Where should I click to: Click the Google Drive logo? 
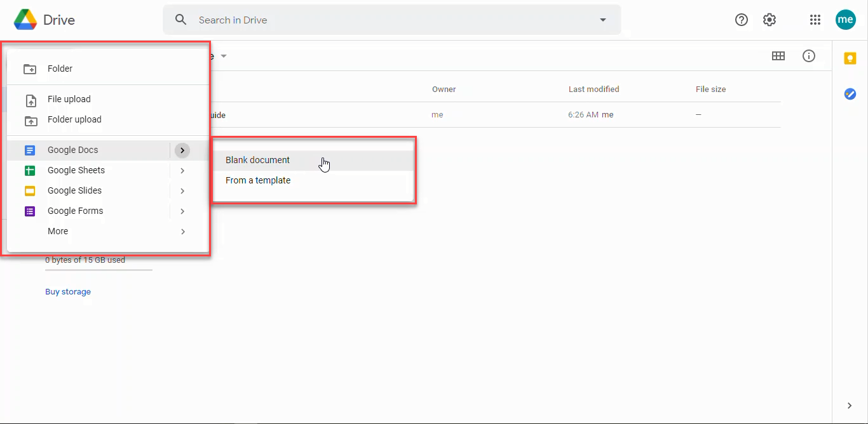26,20
